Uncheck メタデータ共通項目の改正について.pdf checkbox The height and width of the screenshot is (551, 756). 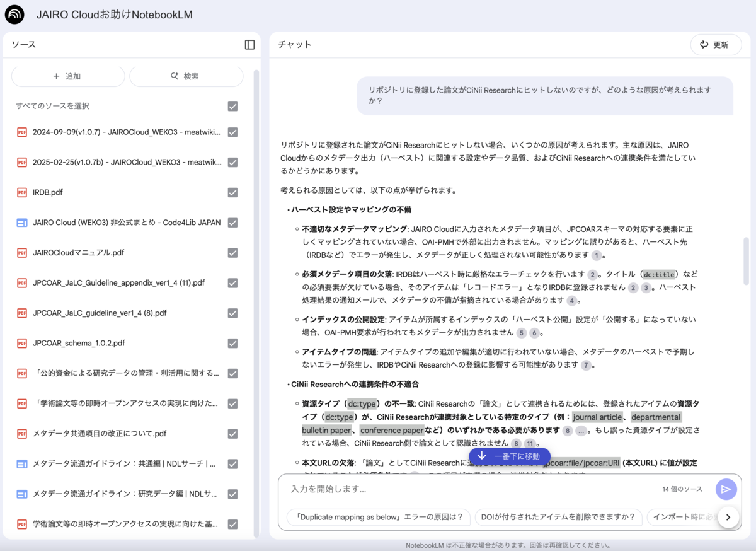(232, 434)
